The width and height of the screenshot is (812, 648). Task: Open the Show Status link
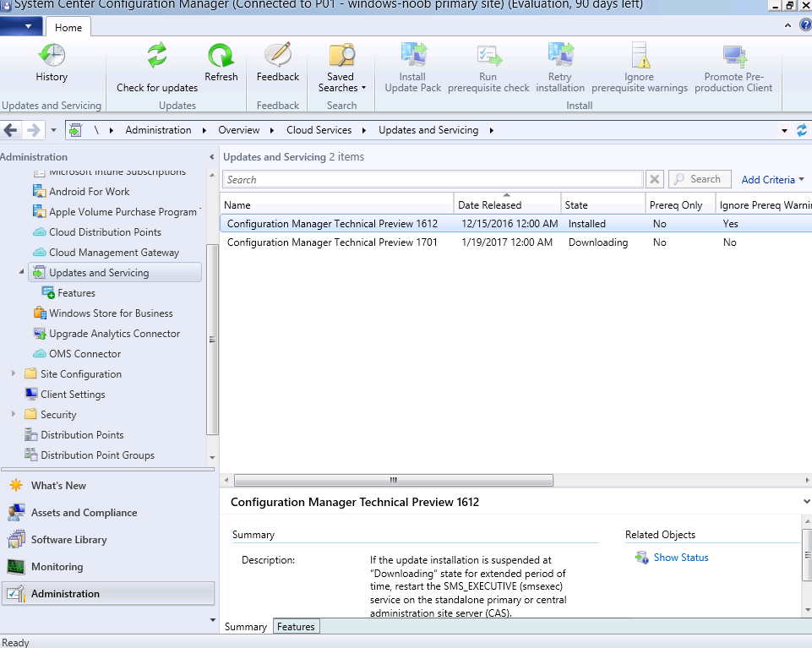coord(680,558)
